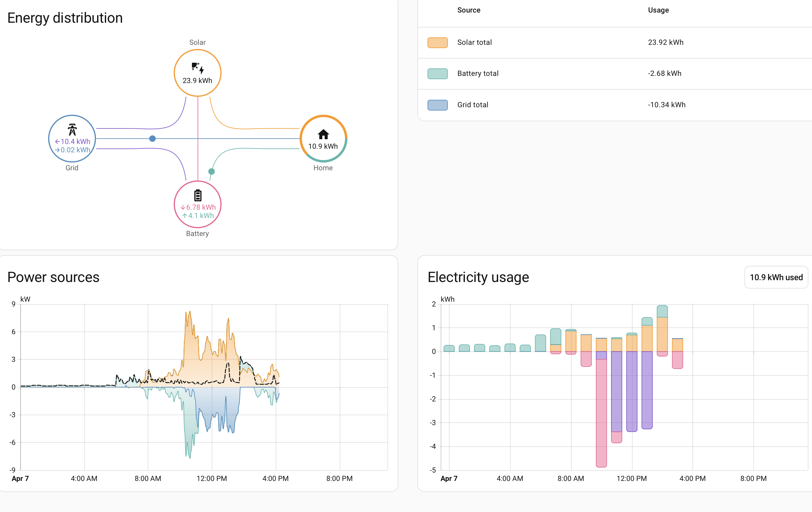
Task: Click the 0.02 kWh grid import value
Action: point(72,150)
